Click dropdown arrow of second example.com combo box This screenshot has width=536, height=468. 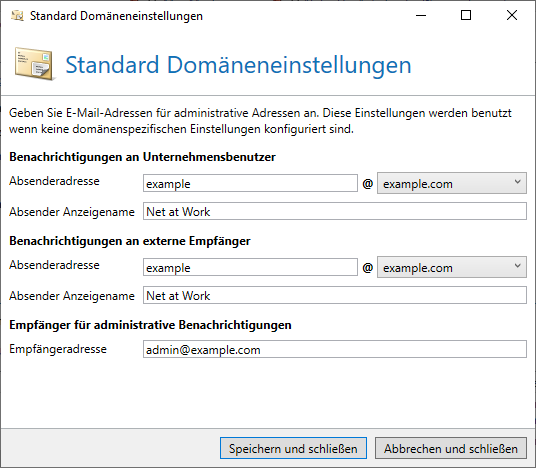pos(518,266)
